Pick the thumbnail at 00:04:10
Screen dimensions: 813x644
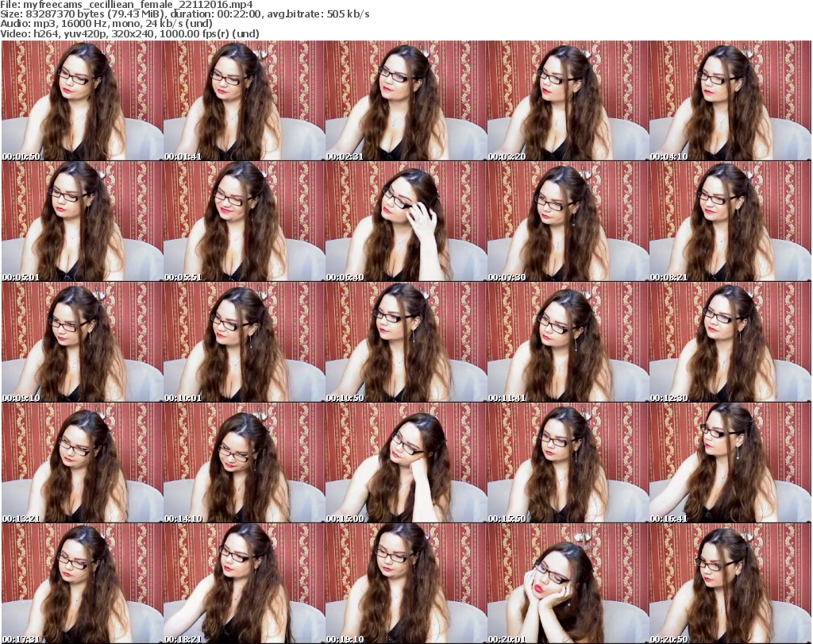point(730,101)
